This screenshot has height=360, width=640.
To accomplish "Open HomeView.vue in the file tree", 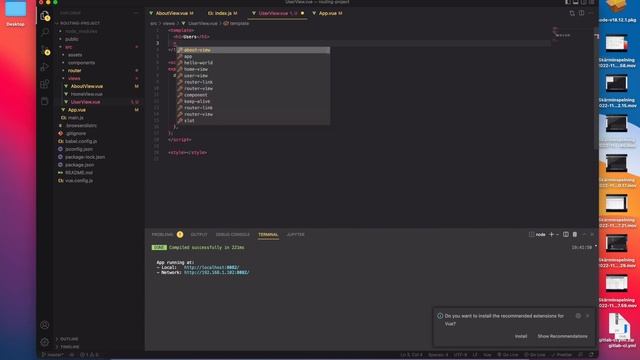I will point(87,94).
